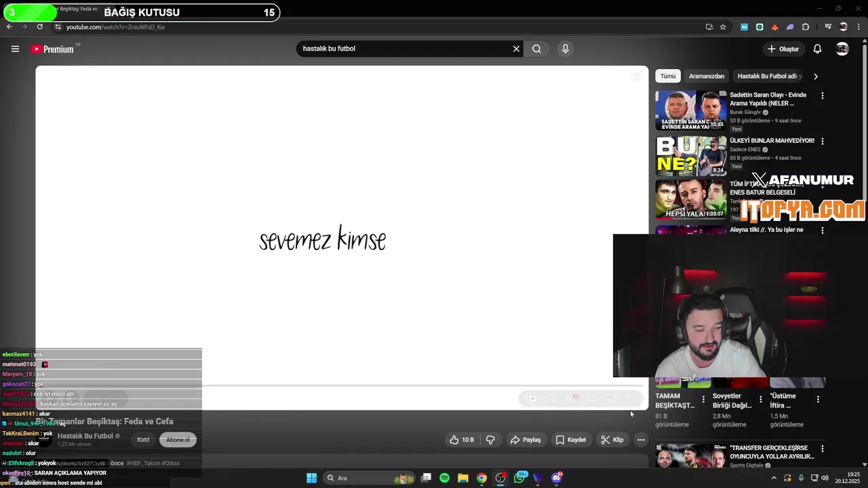Open more actions three-dot menu below video
This screenshot has width=868, height=488.
641,440
